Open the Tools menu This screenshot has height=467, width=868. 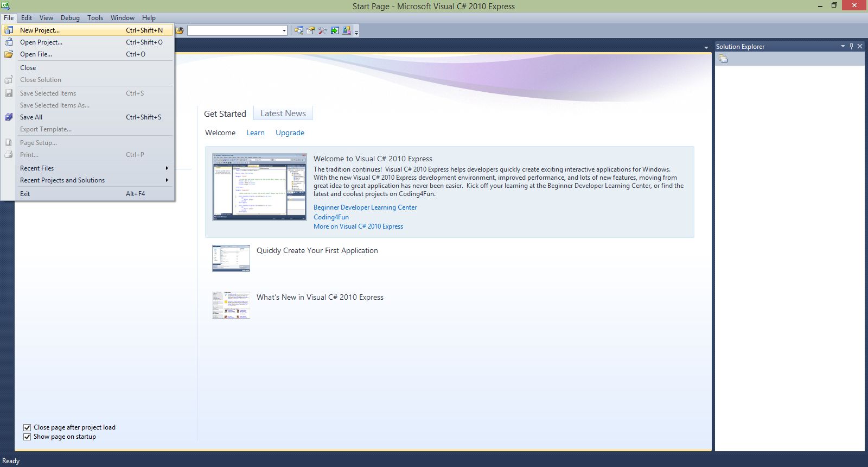(x=95, y=18)
